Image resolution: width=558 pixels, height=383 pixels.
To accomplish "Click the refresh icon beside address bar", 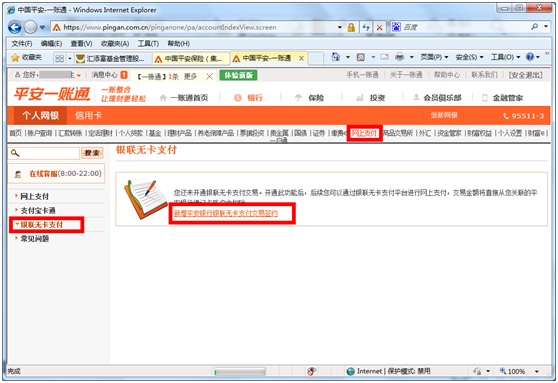I will (366, 27).
